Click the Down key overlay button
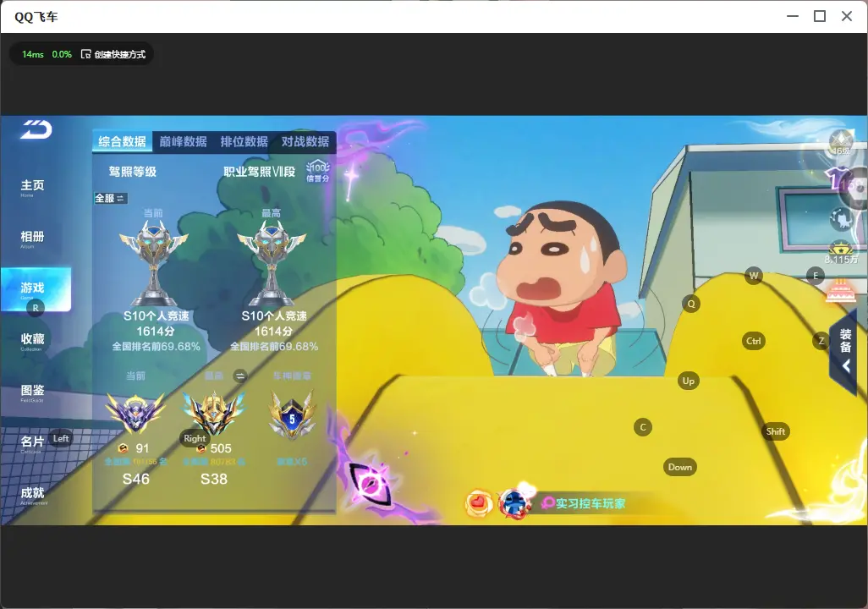 (x=680, y=467)
